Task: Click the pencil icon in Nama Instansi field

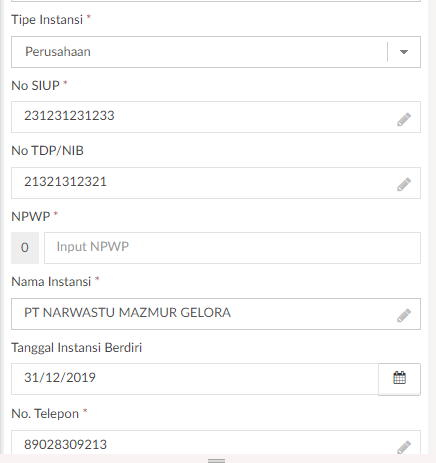Action: (404, 315)
